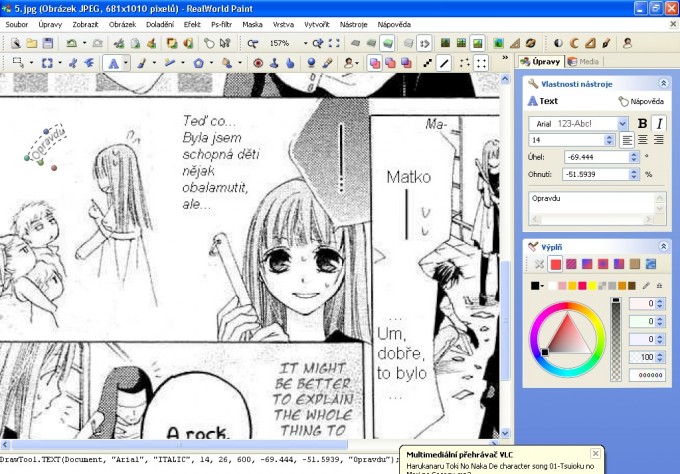Set text alignment to right
Screen dimensions: 680x474
[x=659, y=140]
